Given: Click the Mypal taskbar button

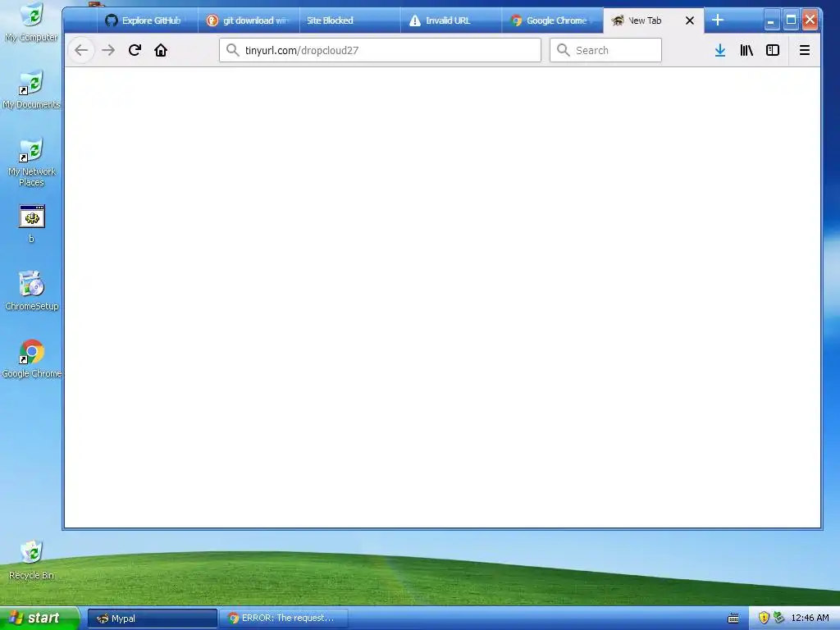Looking at the screenshot, I should tap(152, 619).
